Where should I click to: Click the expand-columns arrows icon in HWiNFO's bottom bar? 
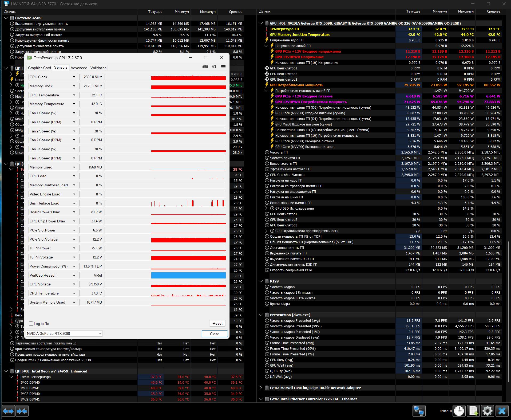coord(8,411)
